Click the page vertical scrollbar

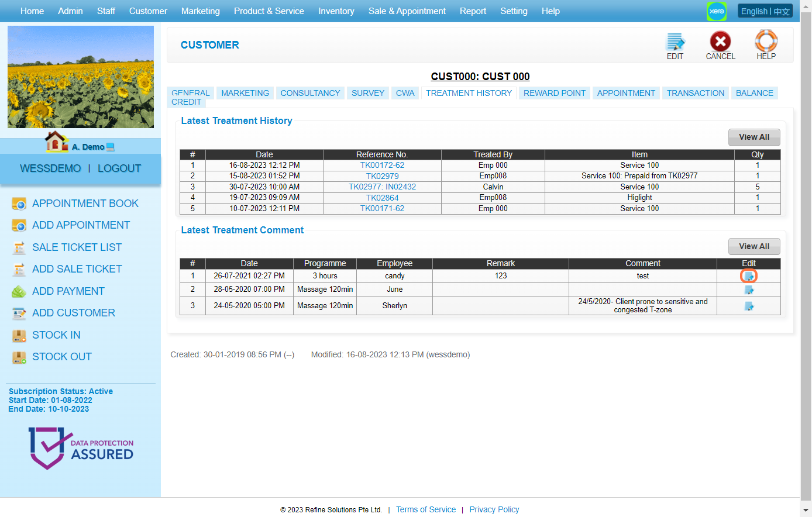(x=806, y=257)
